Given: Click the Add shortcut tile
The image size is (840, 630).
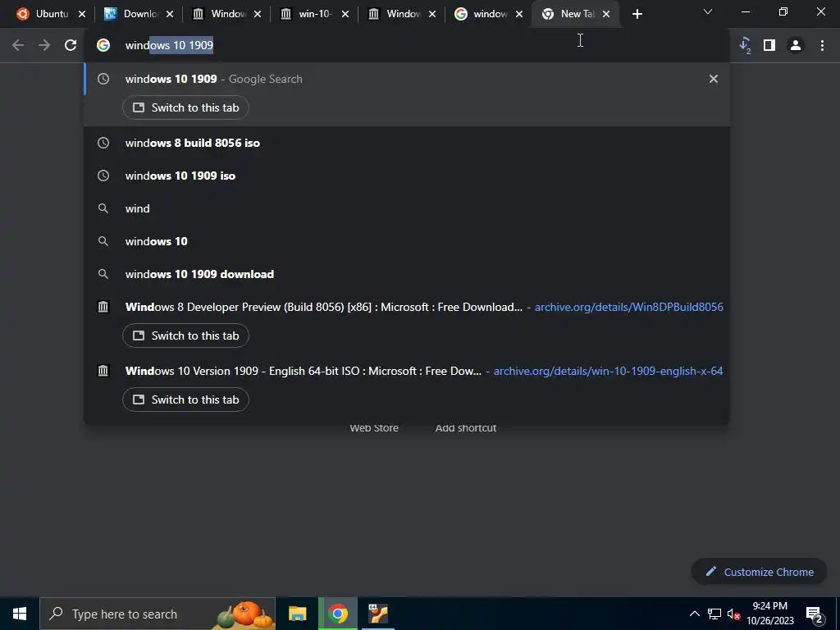Looking at the screenshot, I should click(466, 428).
